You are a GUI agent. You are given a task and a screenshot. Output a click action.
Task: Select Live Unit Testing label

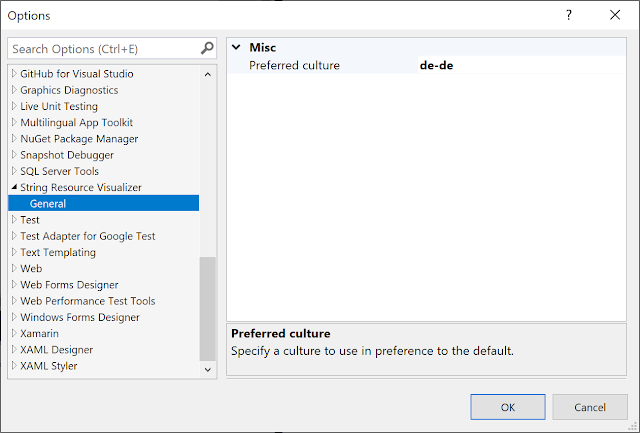point(59,107)
